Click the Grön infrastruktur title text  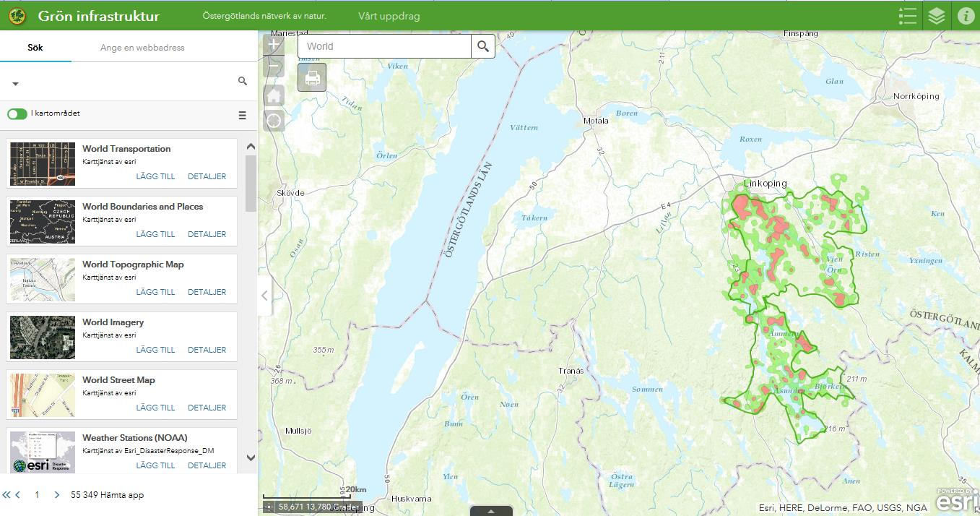point(99,16)
